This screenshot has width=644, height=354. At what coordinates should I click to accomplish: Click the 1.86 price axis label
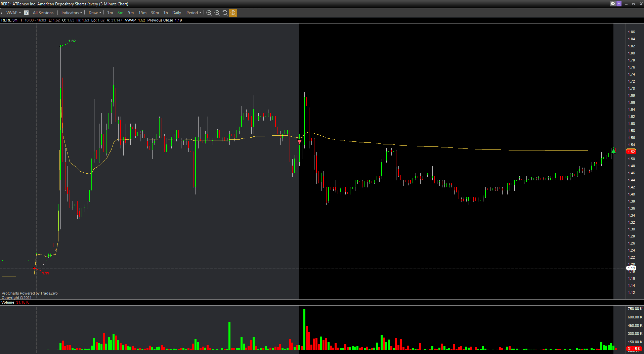pos(631,32)
